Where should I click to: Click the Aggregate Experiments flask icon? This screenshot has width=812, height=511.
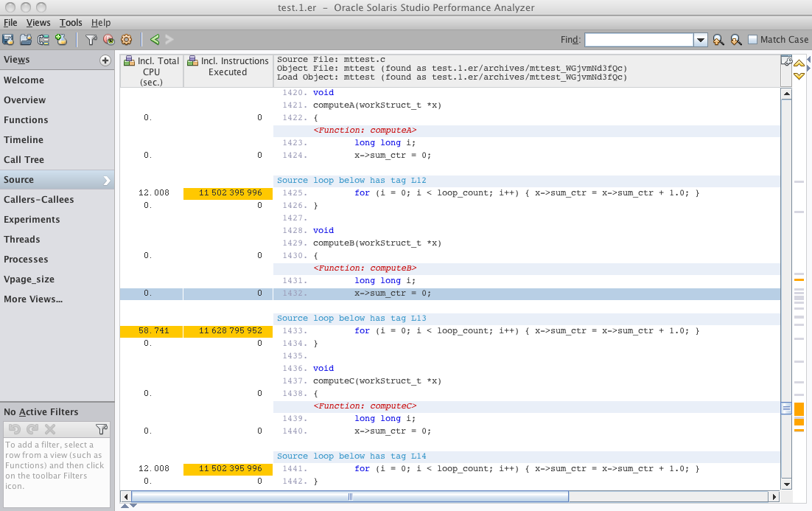[61, 40]
